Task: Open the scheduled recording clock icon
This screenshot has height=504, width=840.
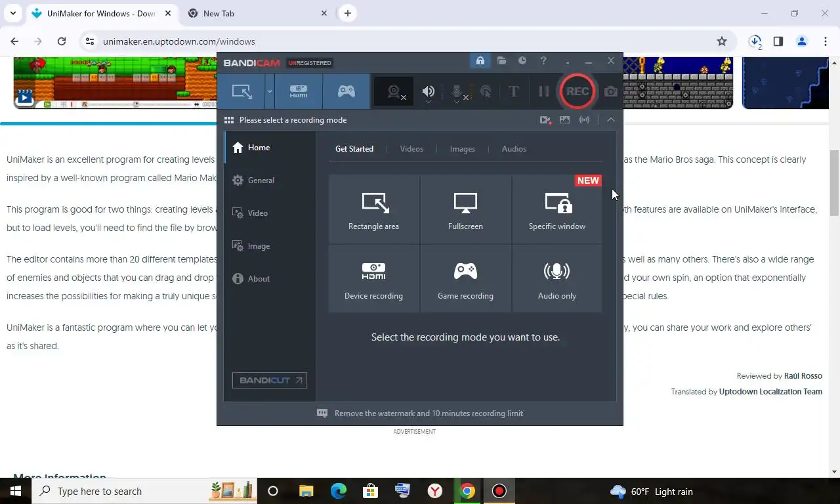Action: pyautogui.click(x=522, y=61)
